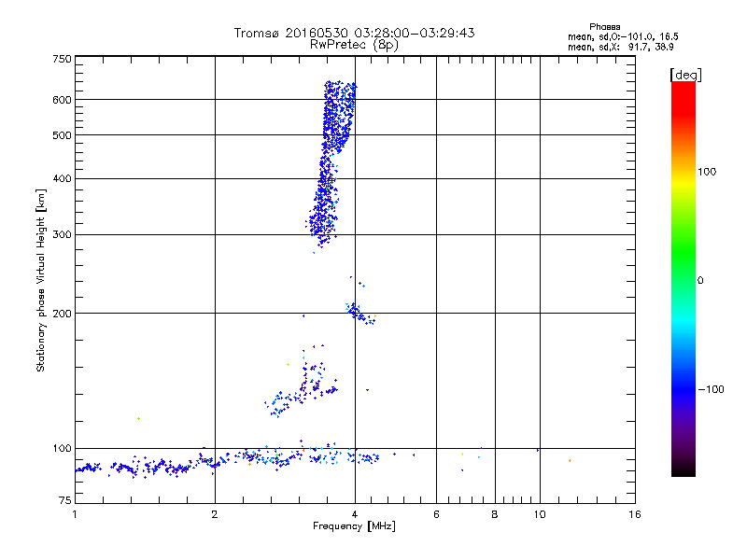Click the colorbar value '100'

pyautogui.click(x=707, y=172)
